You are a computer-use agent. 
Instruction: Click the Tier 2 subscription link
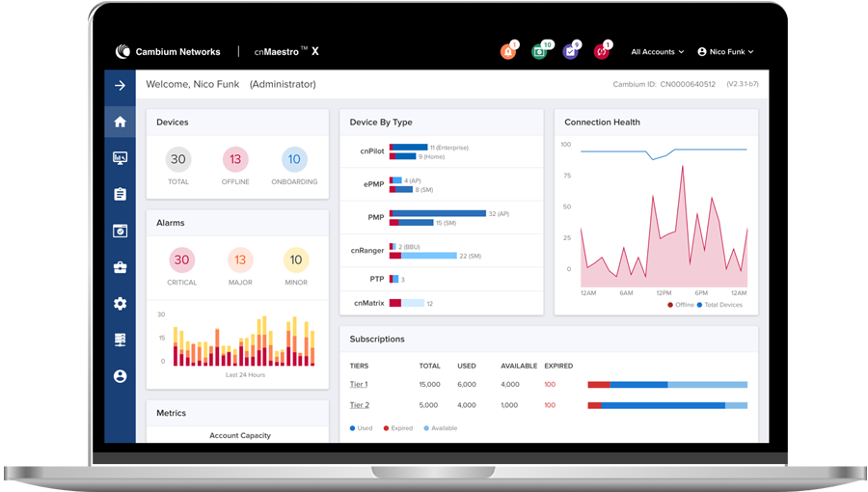[360, 405]
